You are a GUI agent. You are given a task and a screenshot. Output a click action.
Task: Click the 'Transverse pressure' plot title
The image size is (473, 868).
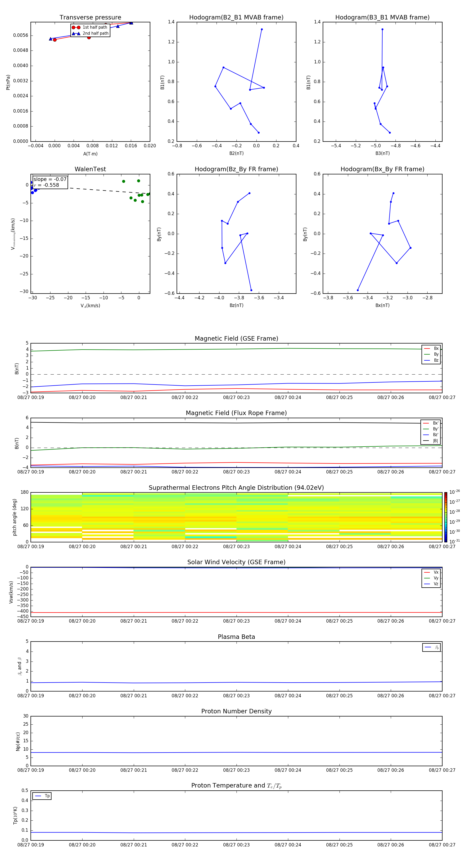coord(90,18)
